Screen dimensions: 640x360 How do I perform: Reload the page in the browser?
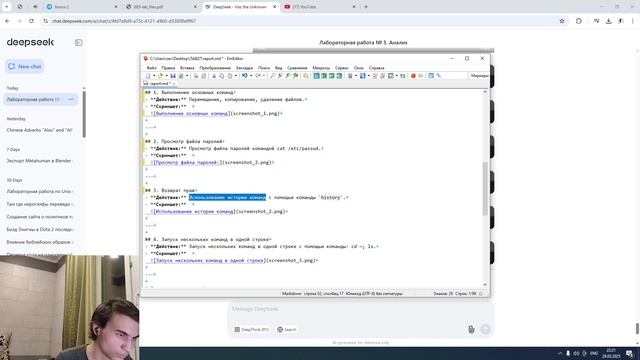31,21
